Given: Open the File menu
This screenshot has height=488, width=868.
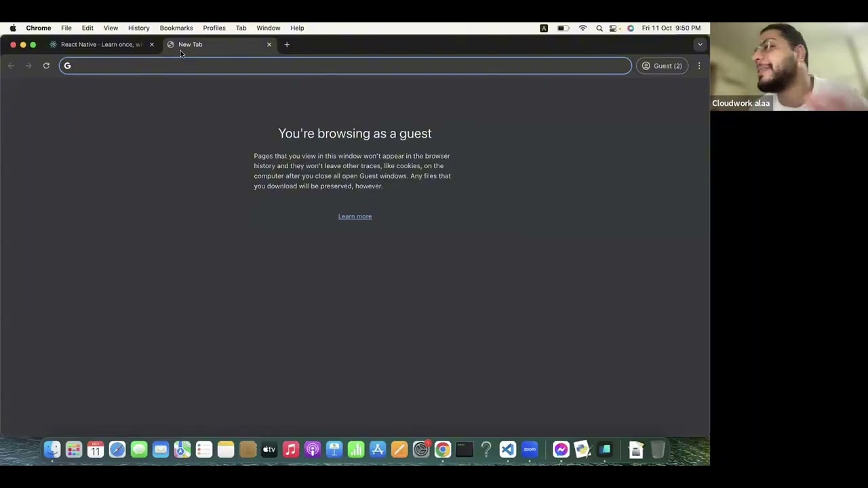Looking at the screenshot, I should click(x=66, y=28).
